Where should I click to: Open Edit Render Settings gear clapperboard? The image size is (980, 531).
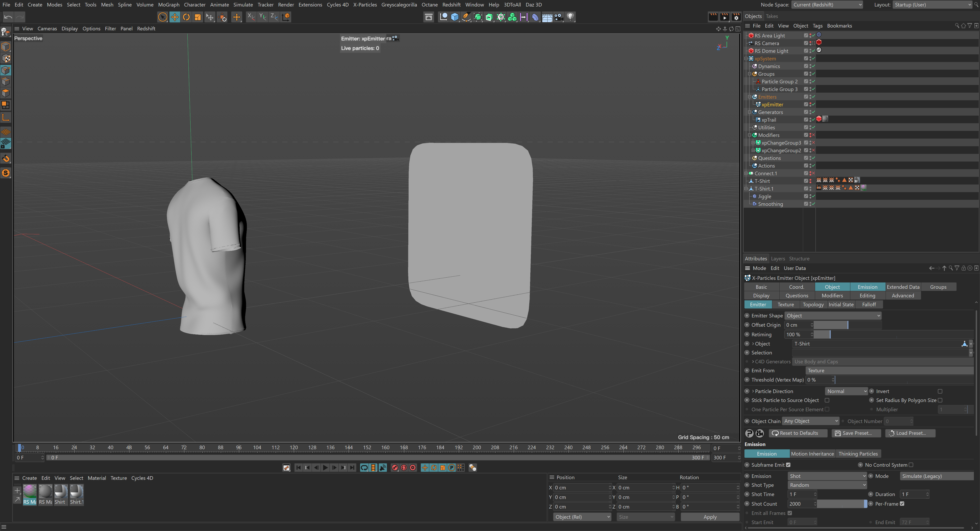pos(737,17)
